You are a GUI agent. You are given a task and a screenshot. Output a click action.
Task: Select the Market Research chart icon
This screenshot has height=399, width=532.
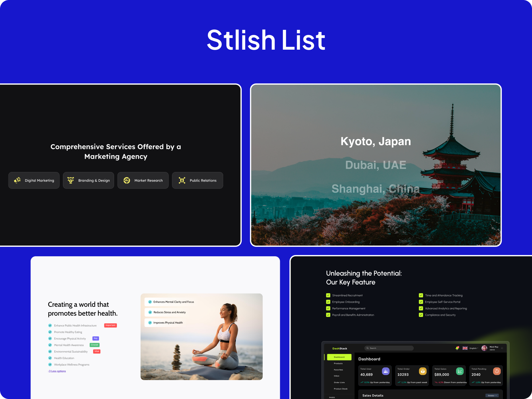coord(126,180)
